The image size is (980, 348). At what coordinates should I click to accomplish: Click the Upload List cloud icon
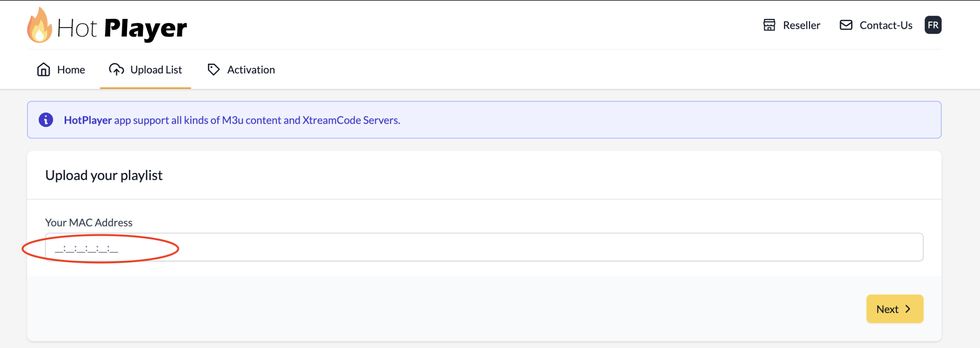click(x=116, y=69)
